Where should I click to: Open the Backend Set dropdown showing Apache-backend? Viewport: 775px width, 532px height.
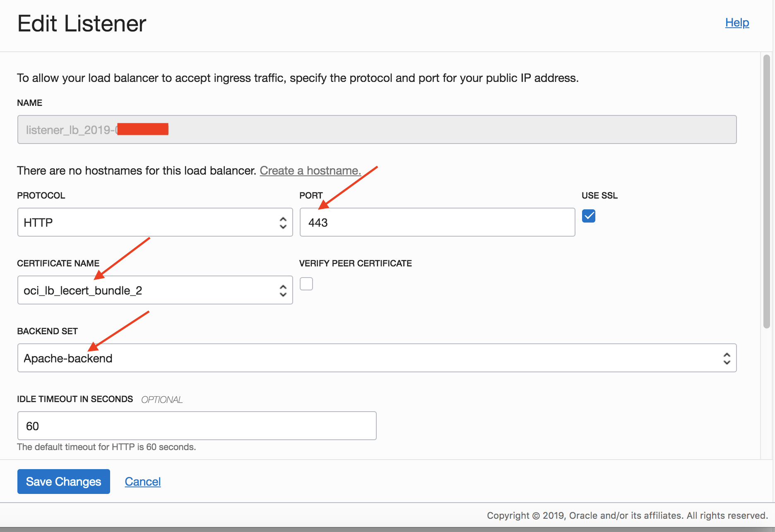(377, 358)
